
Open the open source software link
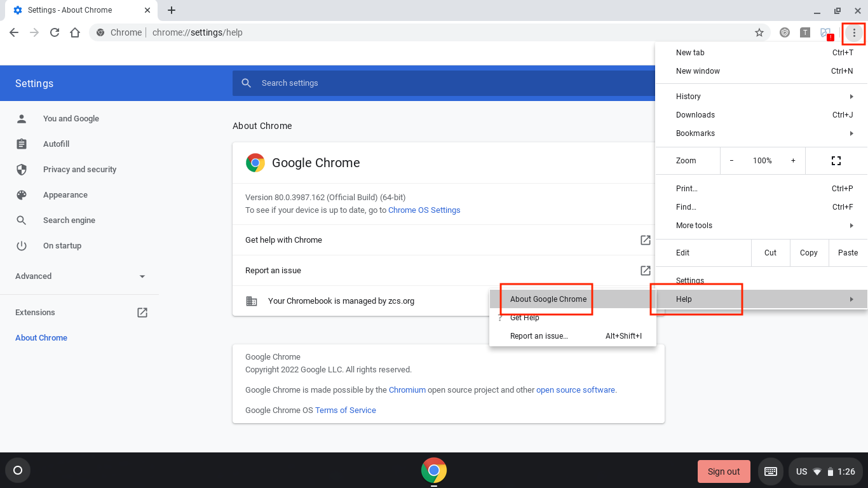576,390
